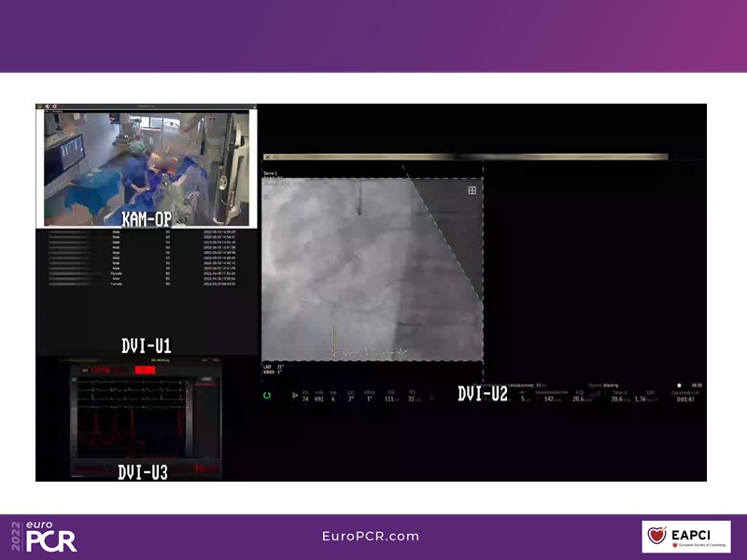747x560 pixels.
Task: Click the DVI-U1 source label
Action: 147,345
